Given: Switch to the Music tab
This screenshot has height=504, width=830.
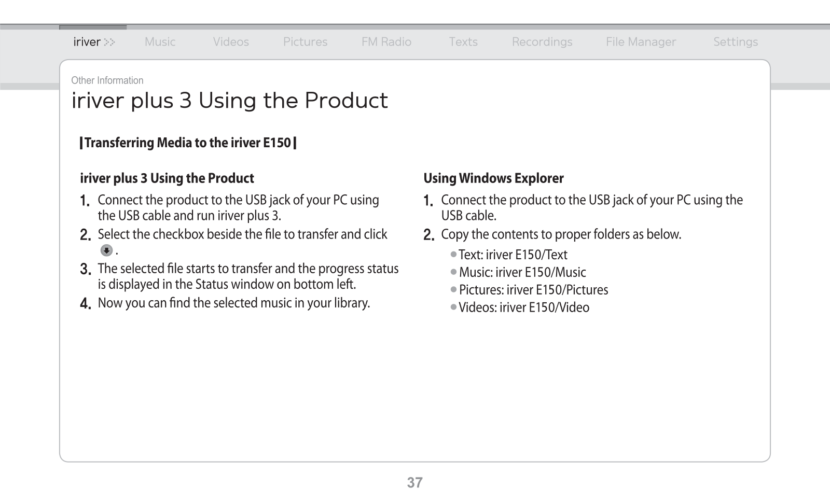Looking at the screenshot, I should [x=160, y=42].
